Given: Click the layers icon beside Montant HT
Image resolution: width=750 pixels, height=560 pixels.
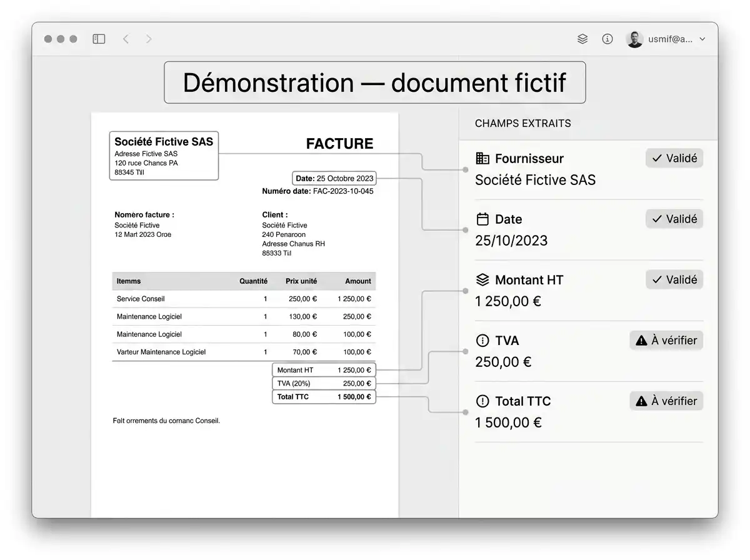Looking at the screenshot, I should pyautogui.click(x=482, y=279).
